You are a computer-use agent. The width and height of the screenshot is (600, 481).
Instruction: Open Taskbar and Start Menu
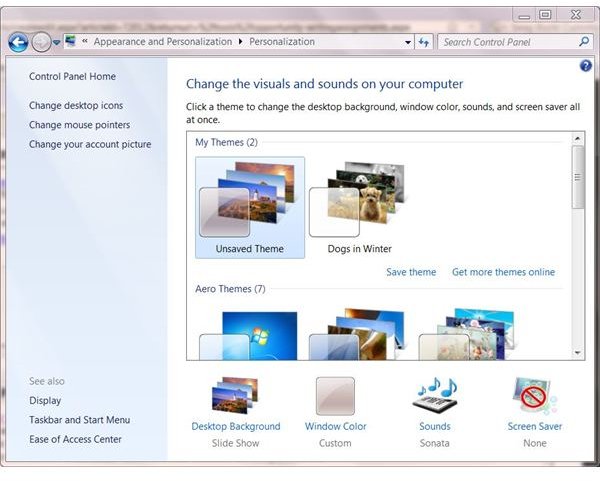point(80,420)
